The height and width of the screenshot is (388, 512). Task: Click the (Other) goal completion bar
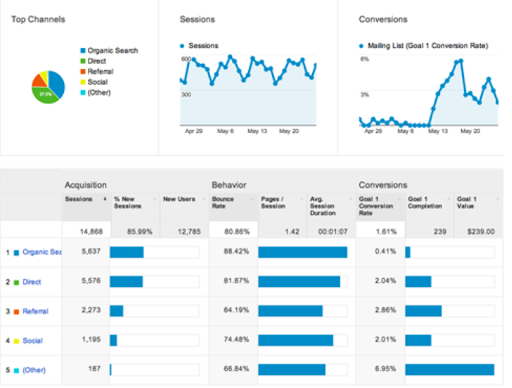pos(450,370)
